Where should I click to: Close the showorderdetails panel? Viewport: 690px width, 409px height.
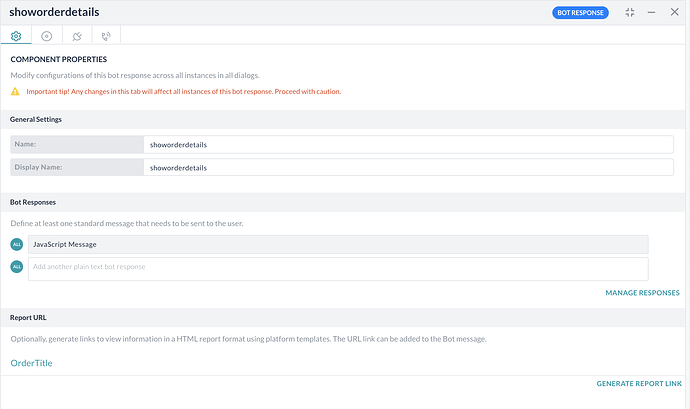[675, 12]
